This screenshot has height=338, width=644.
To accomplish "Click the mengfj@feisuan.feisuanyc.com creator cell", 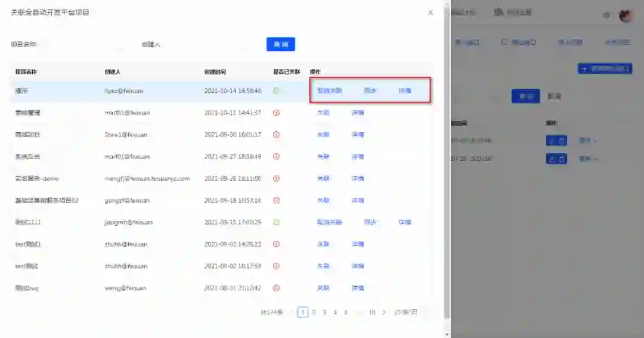I will click(x=147, y=179).
